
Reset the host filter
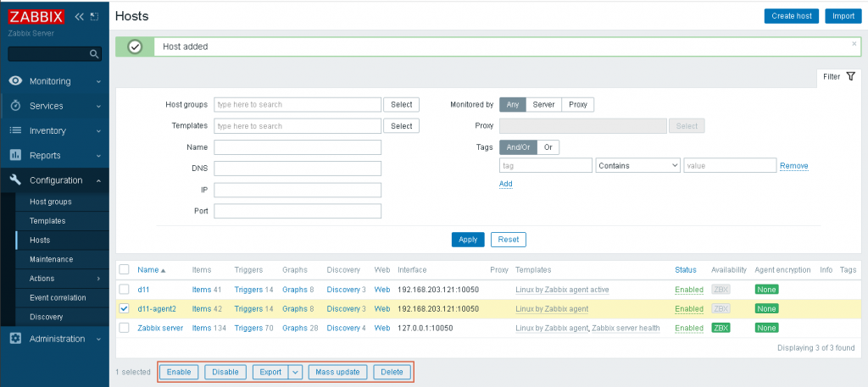(509, 240)
